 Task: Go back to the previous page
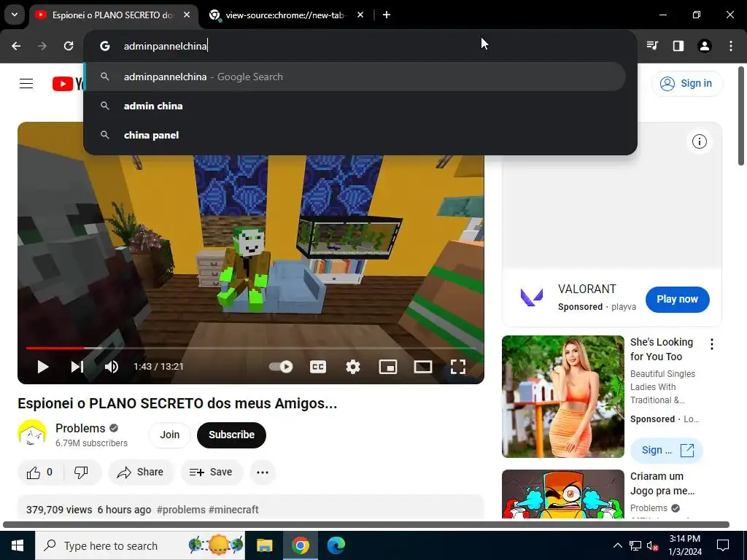point(16,46)
